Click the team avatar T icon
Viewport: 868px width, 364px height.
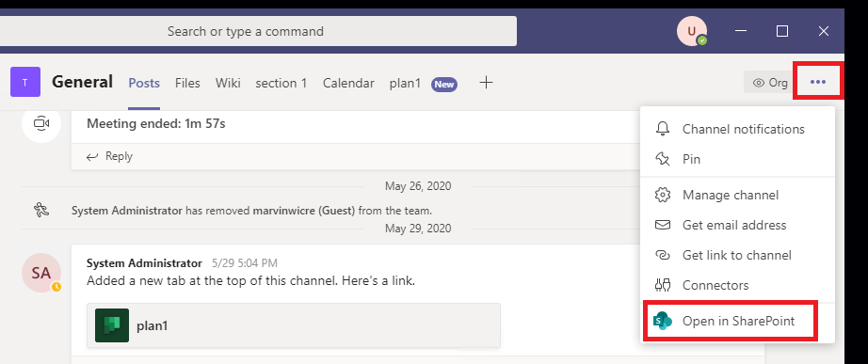[24, 82]
